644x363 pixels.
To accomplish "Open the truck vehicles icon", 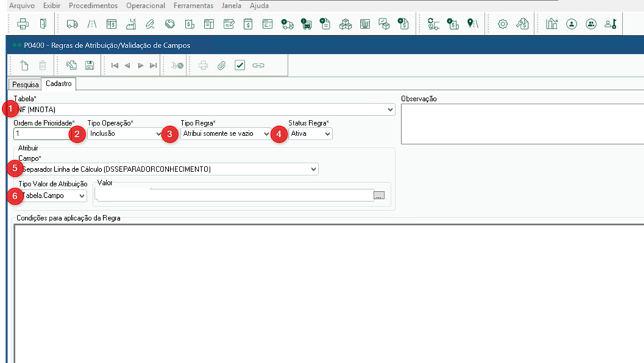I will [73, 24].
